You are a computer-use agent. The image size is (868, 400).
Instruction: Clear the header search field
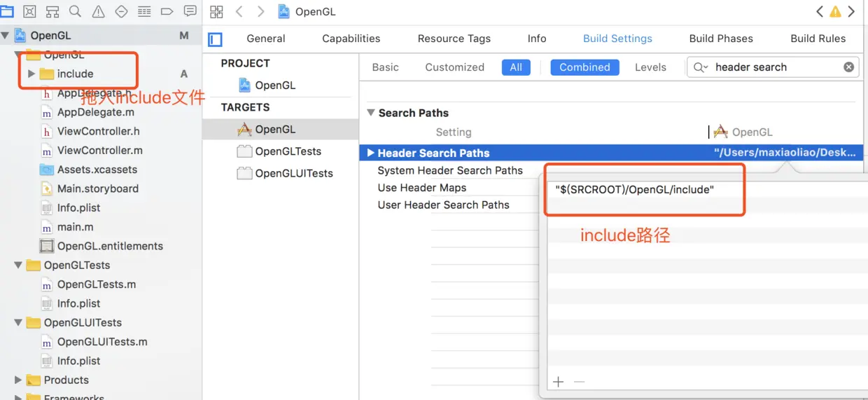(848, 67)
